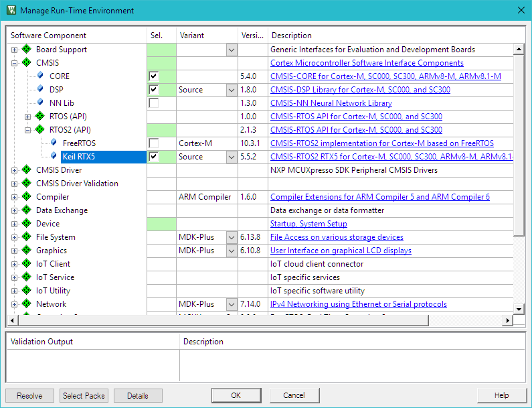Expand the Board Support tree node
Viewport: 532px width, 408px height.
[14, 50]
